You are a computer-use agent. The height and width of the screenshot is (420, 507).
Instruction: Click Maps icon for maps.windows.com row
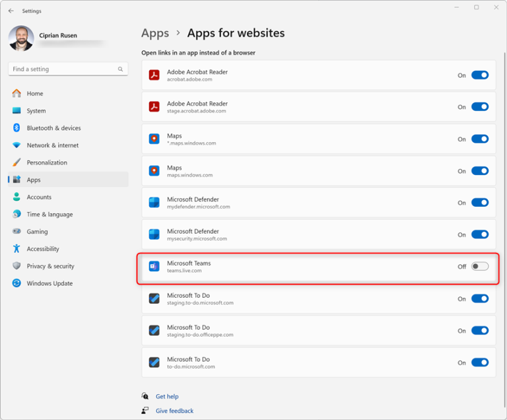154,170
